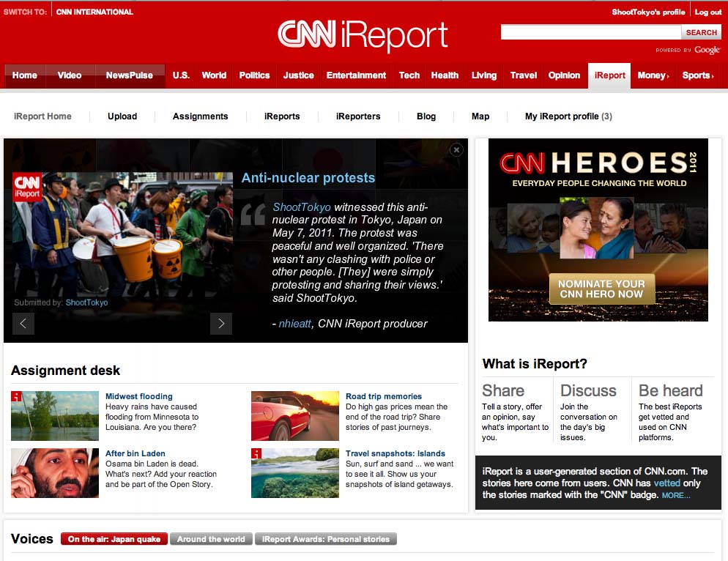Viewport: 728px width, 561px height.
Task: Open the Tech section
Action: [x=409, y=75]
